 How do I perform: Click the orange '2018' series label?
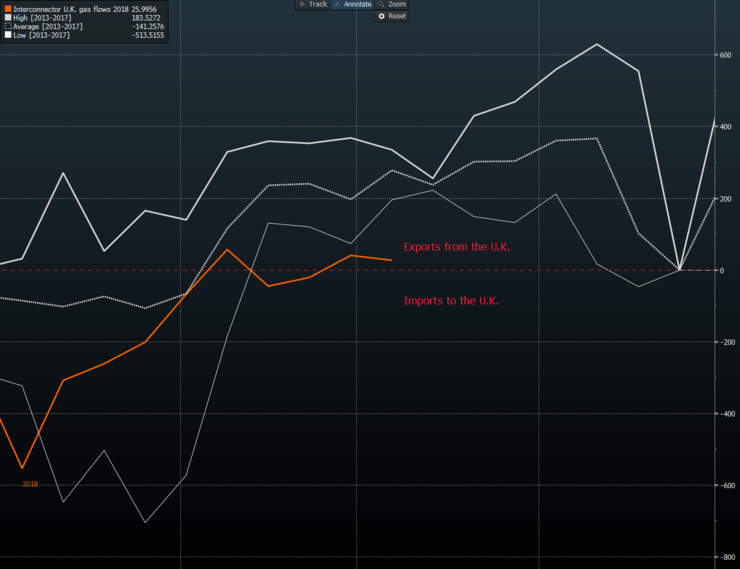click(x=30, y=484)
